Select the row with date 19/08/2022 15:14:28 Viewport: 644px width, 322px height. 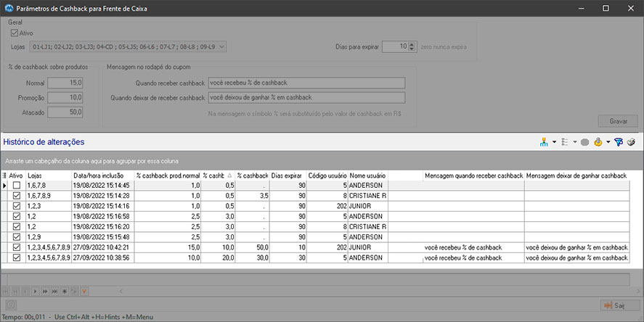[315, 196]
